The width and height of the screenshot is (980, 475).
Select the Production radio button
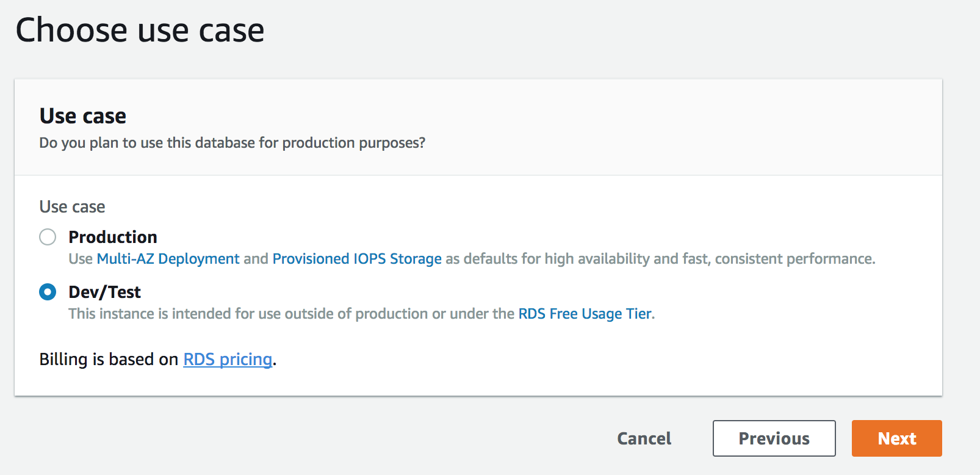[x=48, y=237]
